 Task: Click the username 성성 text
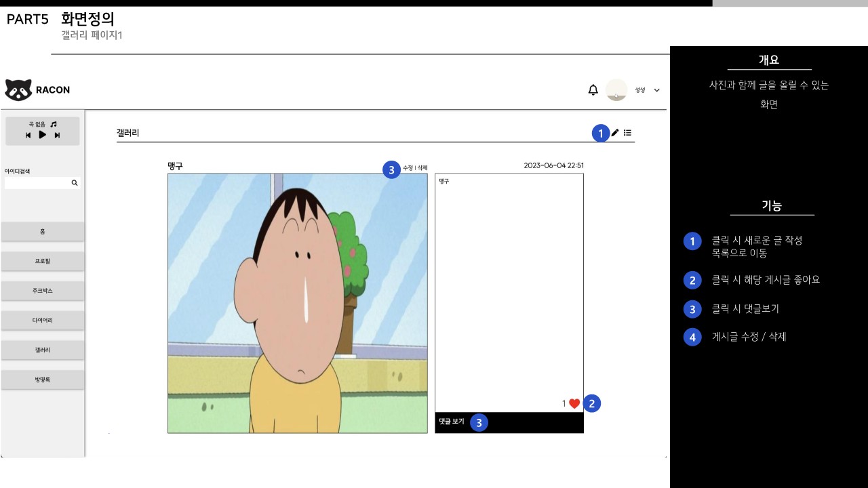point(639,90)
